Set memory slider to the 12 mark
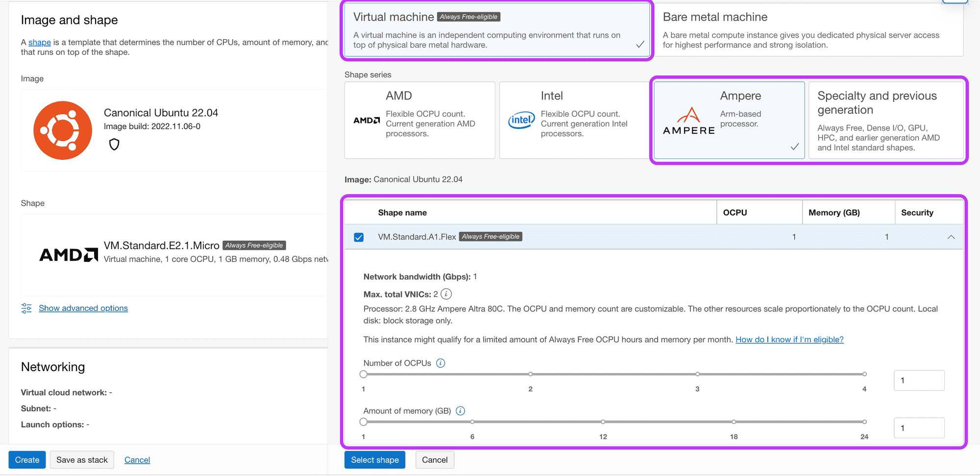 [x=603, y=422]
